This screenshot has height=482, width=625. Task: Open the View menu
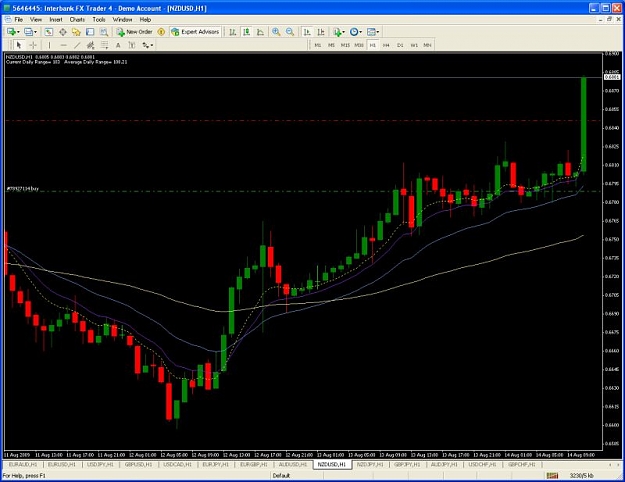(x=36, y=19)
